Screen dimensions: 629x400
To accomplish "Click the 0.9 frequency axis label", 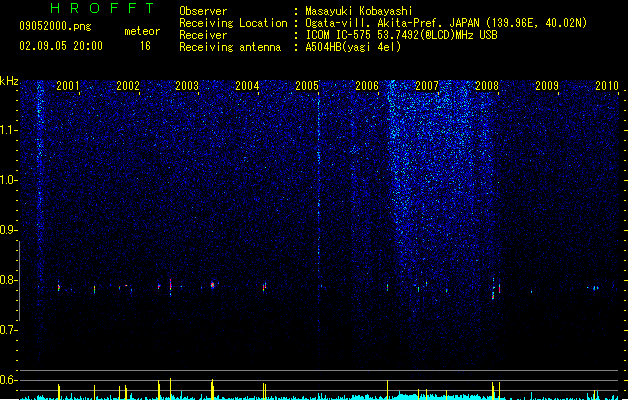I will (x=9, y=230).
